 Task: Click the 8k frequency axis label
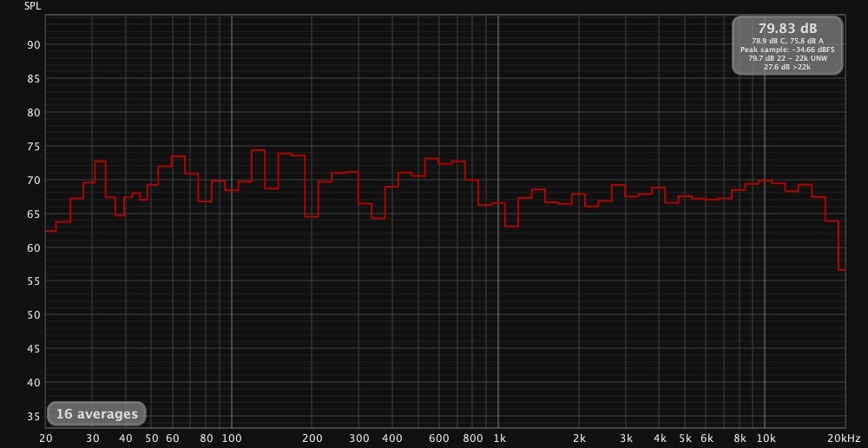pos(740,438)
